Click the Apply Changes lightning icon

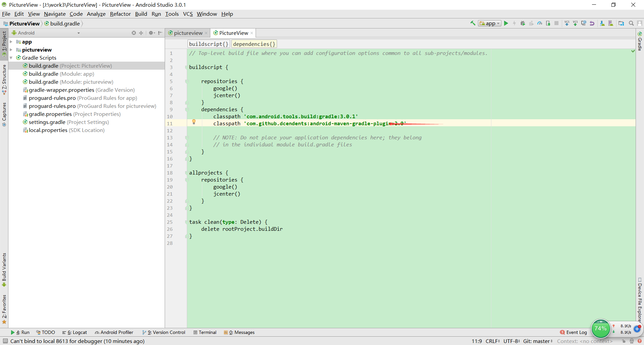click(x=515, y=23)
